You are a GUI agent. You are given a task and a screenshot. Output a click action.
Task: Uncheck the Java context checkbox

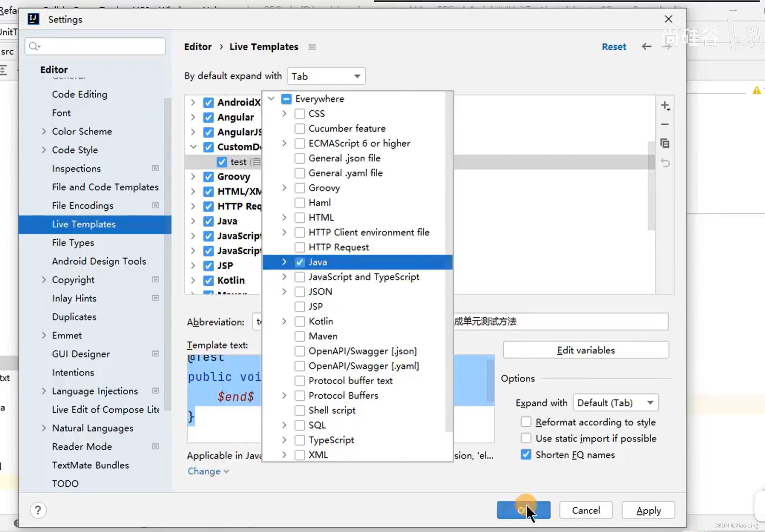point(299,262)
